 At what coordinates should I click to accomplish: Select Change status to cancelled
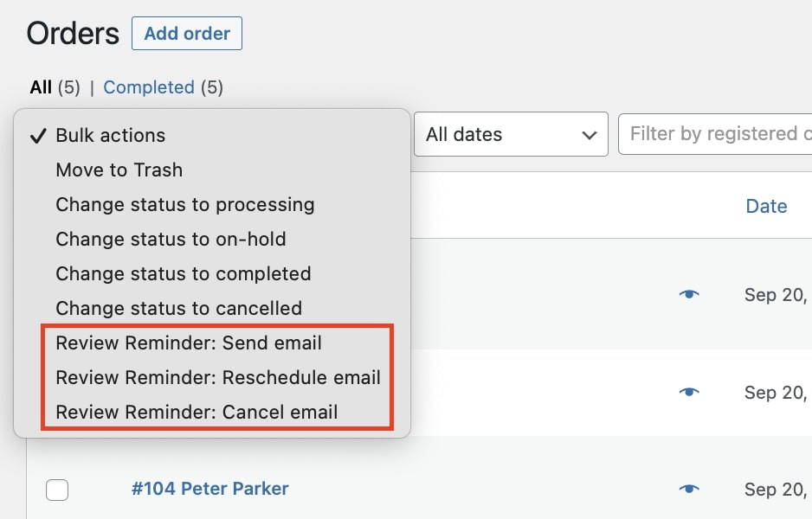pyautogui.click(x=178, y=309)
